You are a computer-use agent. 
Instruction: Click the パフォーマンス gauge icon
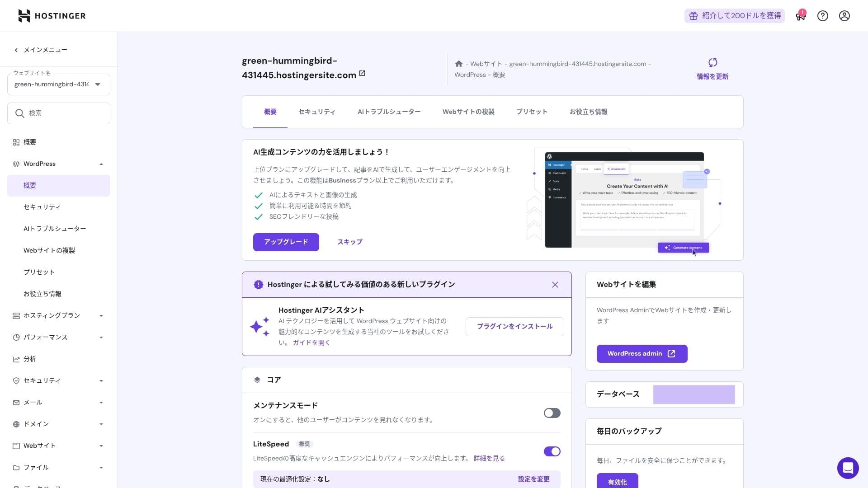coord(16,338)
